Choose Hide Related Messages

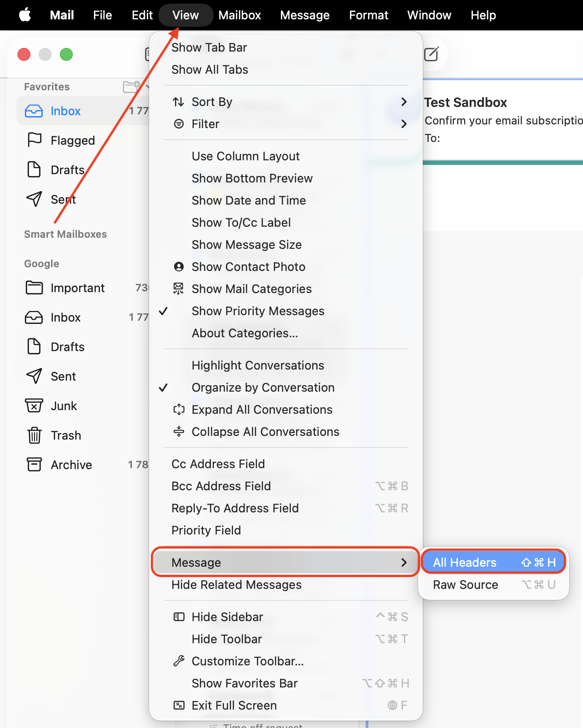coord(286,585)
